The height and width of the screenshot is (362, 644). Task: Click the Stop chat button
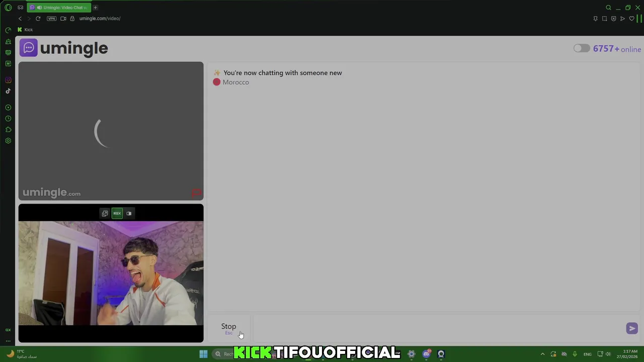point(228,328)
